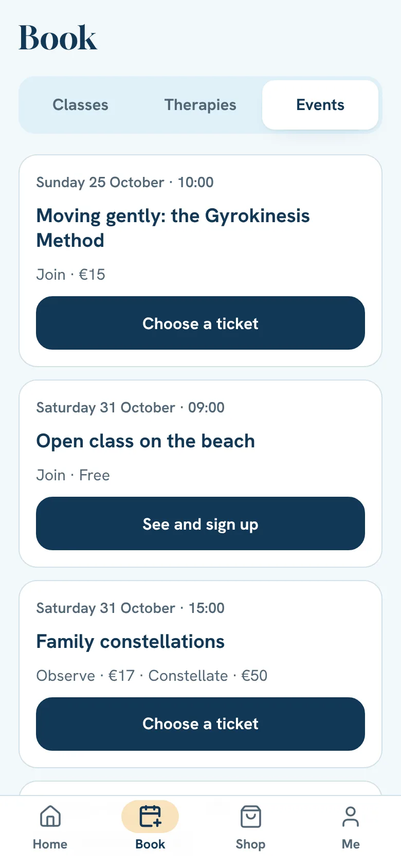Click See and sign up button
The image size is (401, 868).
point(200,523)
